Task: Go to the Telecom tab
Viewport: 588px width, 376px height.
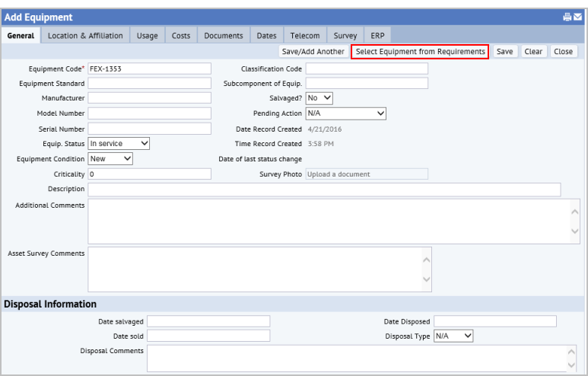Action: 305,36
